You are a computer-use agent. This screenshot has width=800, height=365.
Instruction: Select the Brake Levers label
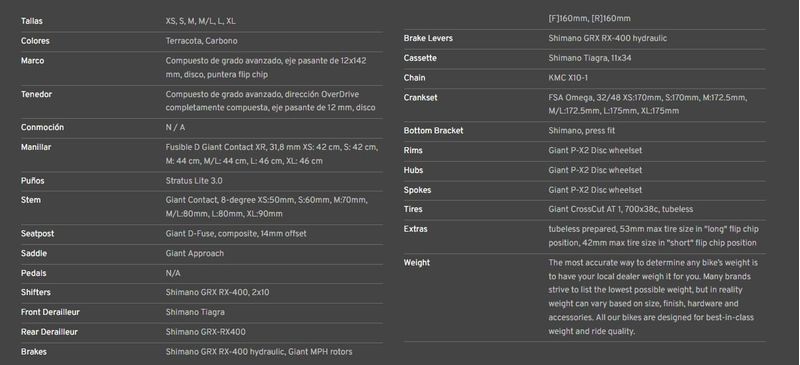(428, 38)
